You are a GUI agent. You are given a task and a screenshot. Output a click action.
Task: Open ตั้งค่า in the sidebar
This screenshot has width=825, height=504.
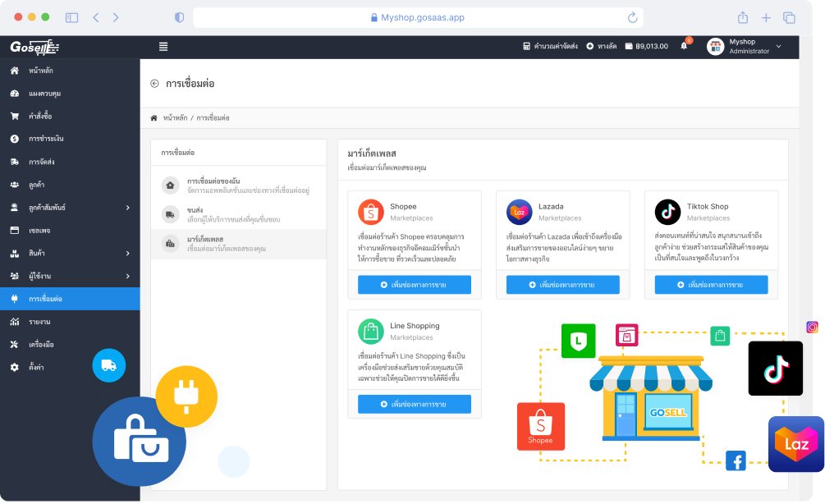(70, 367)
